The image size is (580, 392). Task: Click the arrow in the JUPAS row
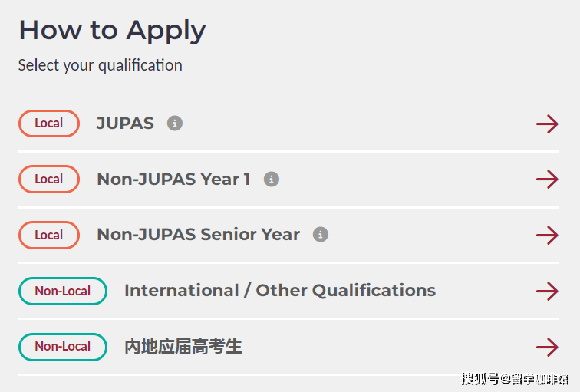(547, 124)
